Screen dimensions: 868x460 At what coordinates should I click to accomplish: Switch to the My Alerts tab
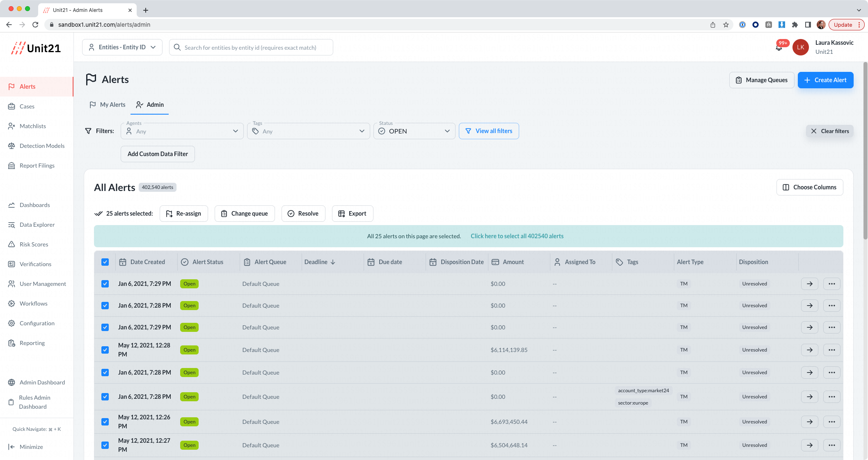pos(107,105)
